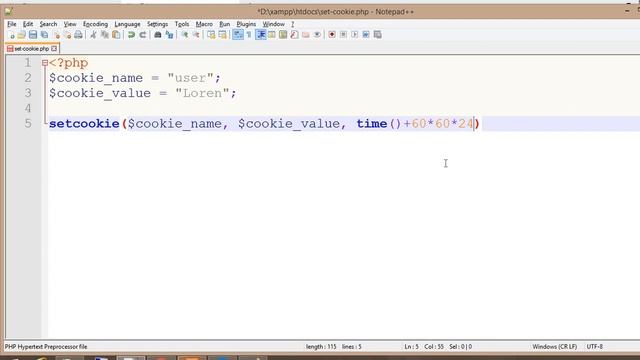This screenshot has width=640, height=360.
Task: Zoom out using the toolbar icon
Action: (196, 35)
